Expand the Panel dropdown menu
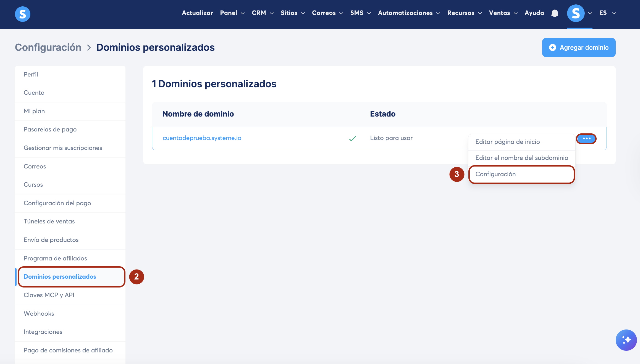 (232, 13)
